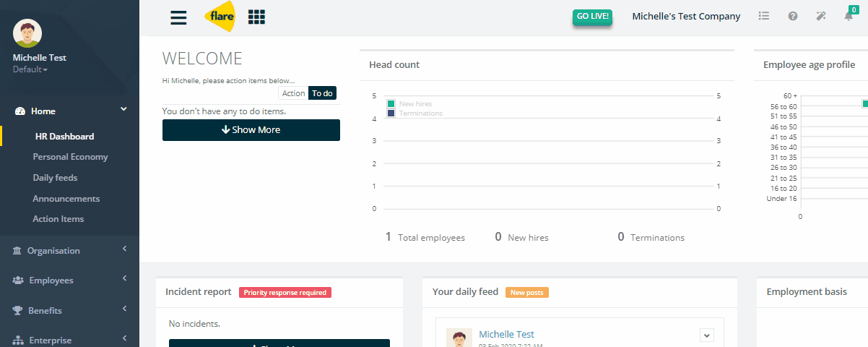Click the New posts badge
This screenshot has height=347, width=868.
tap(527, 293)
